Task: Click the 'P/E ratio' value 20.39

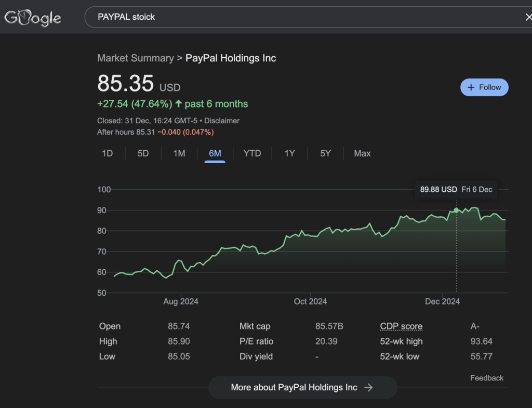Action: (x=326, y=341)
